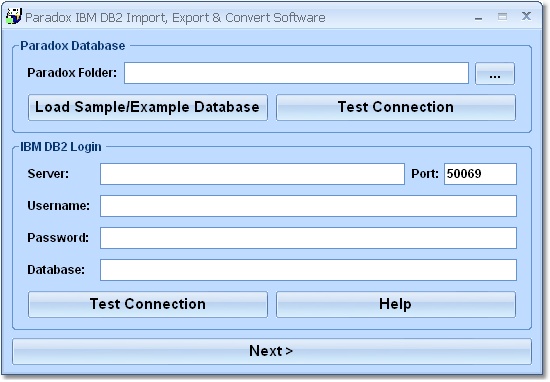Proceed with the Next > button

[272, 351]
